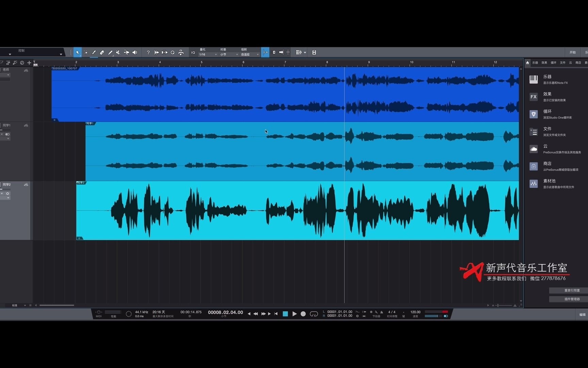This screenshot has height=368, width=588.
Task: Toggle ripple edit icon
Action: click(288, 52)
